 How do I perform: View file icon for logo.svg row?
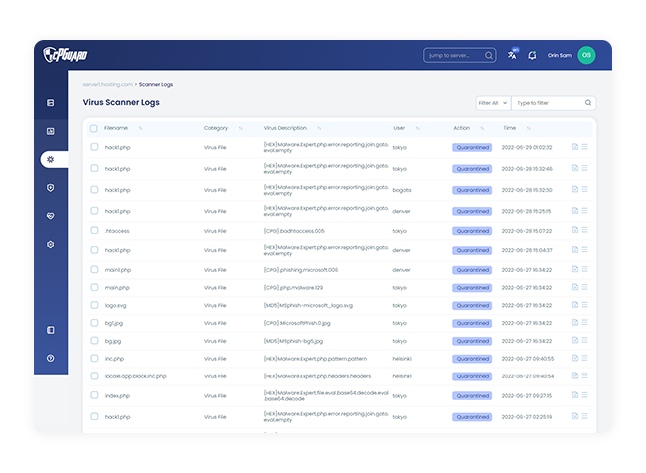click(x=575, y=304)
